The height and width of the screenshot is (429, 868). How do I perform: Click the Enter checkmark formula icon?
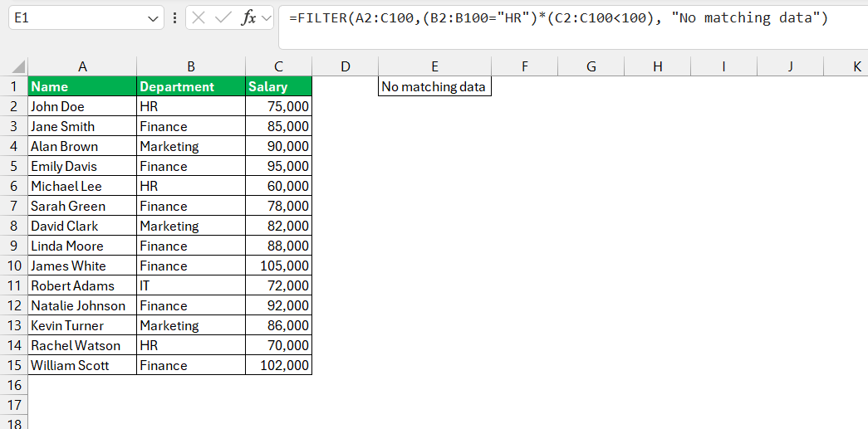[223, 17]
